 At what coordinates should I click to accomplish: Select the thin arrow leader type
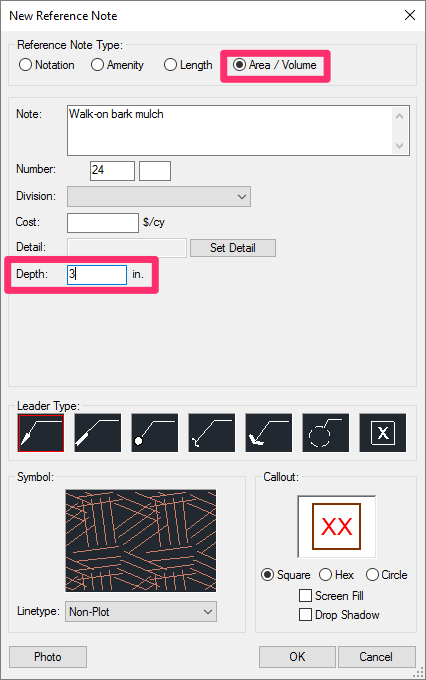[x=41, y=433]
